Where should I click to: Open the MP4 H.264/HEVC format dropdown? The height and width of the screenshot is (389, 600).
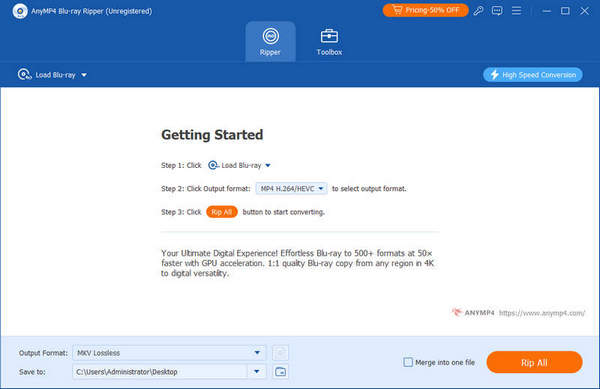[x=291, y=189]
